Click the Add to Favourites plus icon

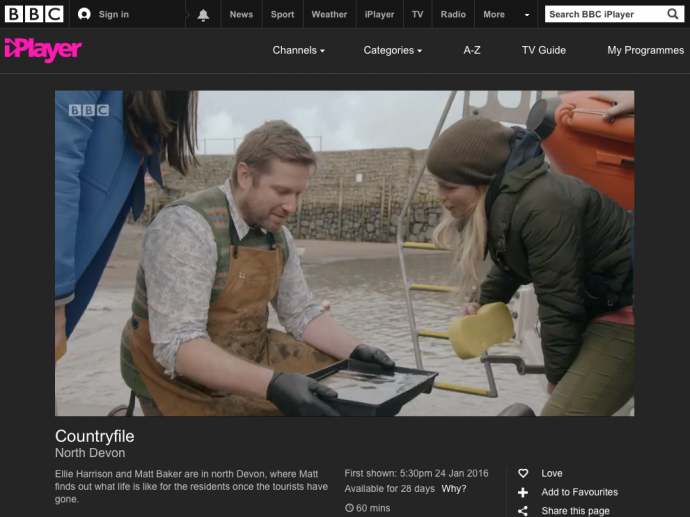coord(523,492)
